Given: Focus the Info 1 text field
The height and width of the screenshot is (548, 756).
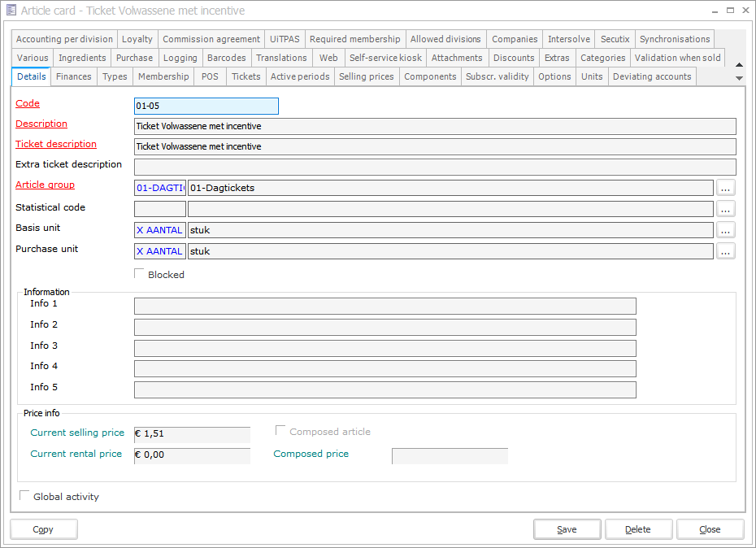Looking at the screenshot, I should 385,306.
